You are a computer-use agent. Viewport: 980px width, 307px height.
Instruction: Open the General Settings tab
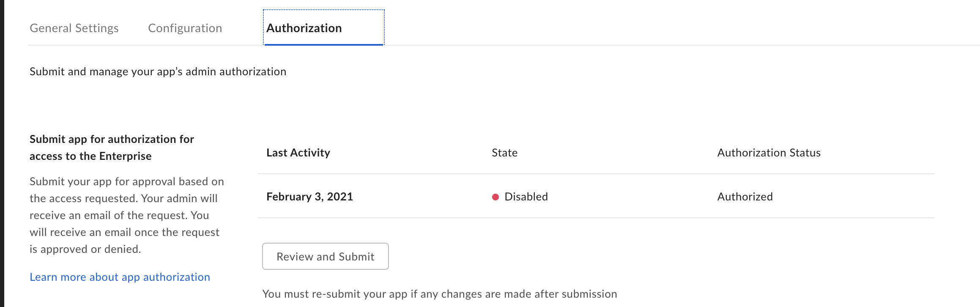[x=74, y=28]
